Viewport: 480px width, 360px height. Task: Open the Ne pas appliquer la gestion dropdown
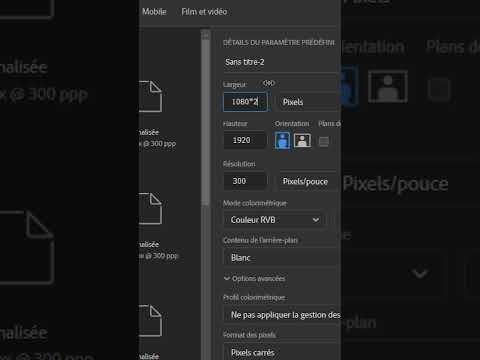282,315
